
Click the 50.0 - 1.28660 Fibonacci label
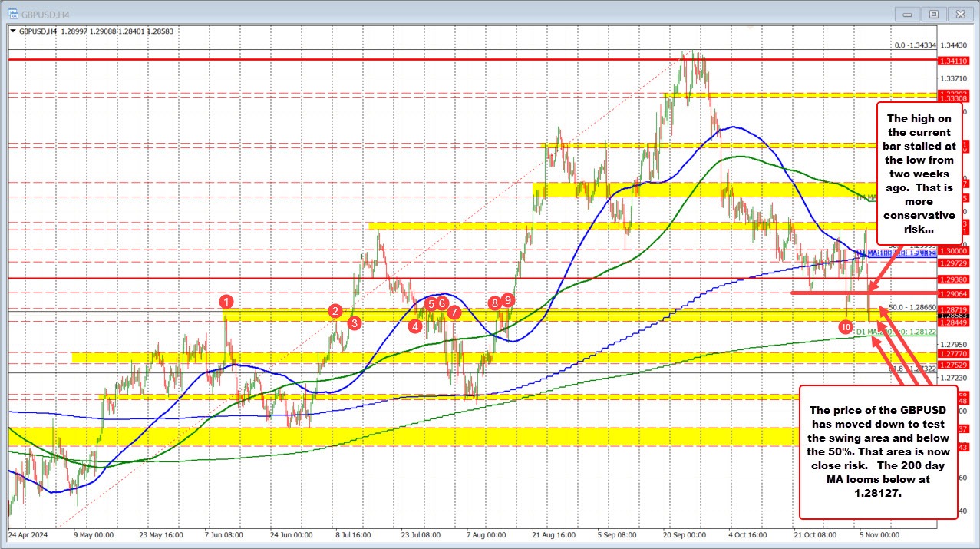911,307
